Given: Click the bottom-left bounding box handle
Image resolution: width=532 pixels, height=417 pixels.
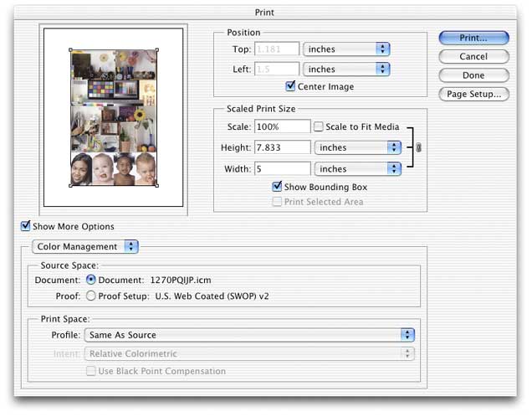Looking at the screenshot, I should click(x=70, y=186).
